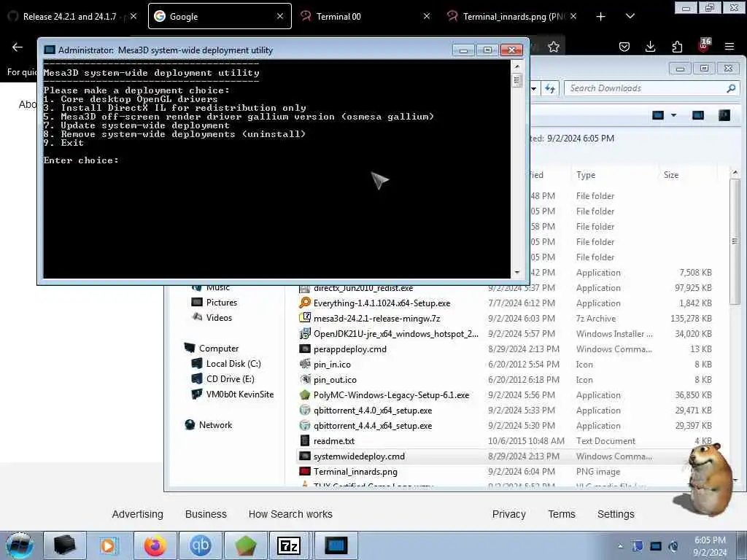747x560 pixels.
Task: Switch to the Terminal_innards.png tab
Action: pyautogui.click(x=512, y=16)
